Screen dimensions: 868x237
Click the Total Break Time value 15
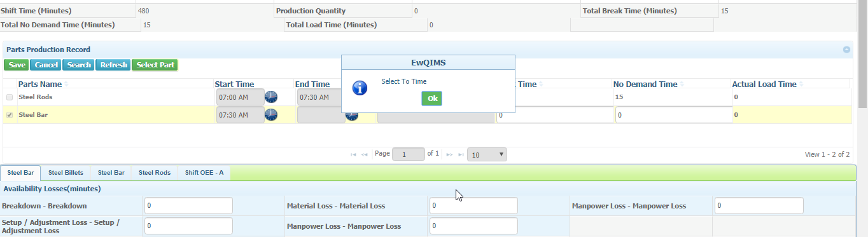click(725, 11)
